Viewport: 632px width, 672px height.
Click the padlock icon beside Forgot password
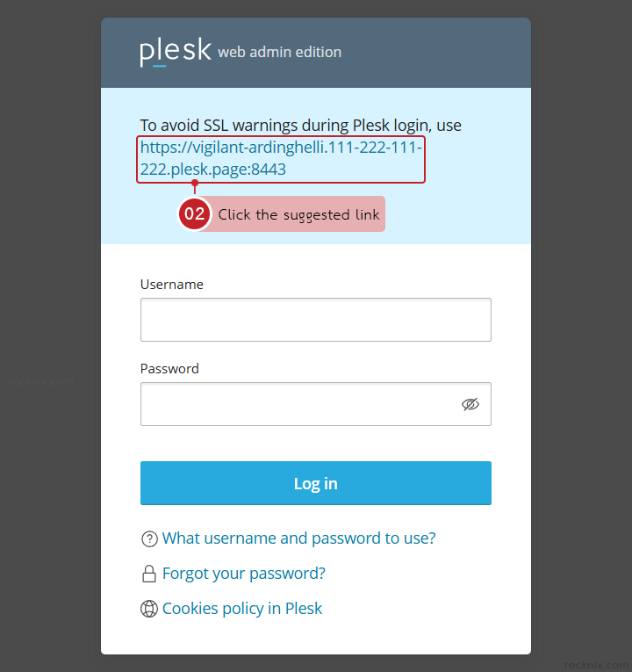click(149, 574)
